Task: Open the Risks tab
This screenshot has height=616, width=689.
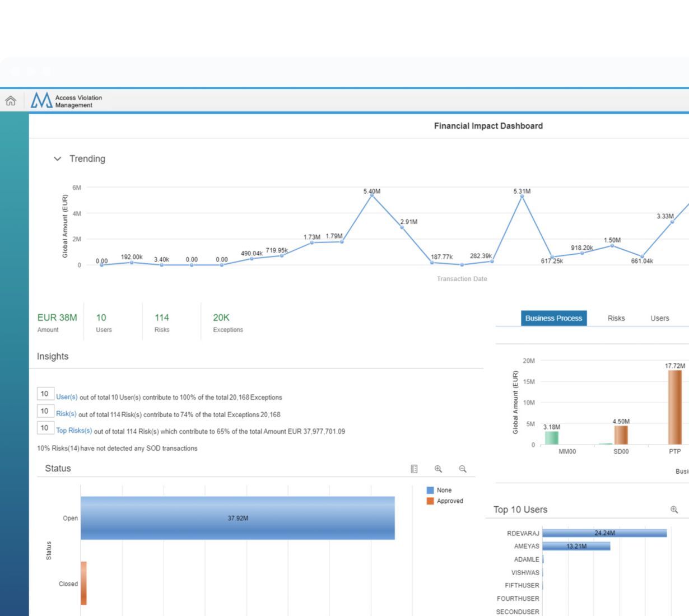Action: 616,318
